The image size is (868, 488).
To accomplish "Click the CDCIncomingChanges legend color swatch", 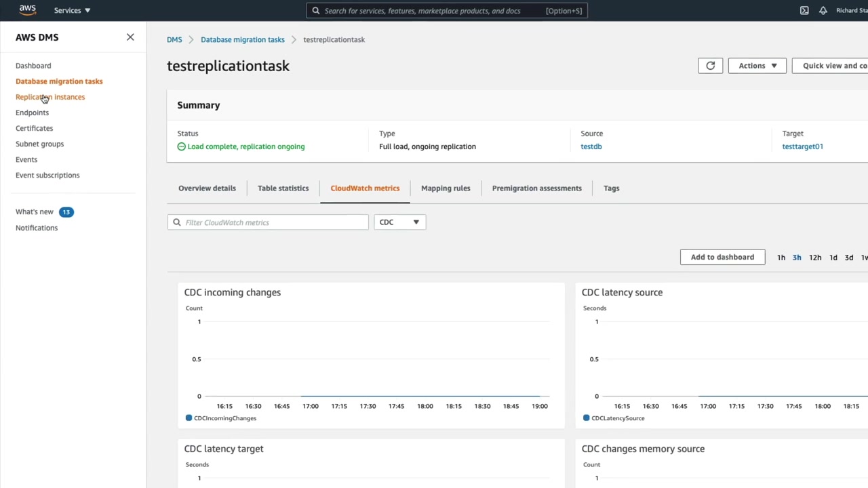I will 189,418.
